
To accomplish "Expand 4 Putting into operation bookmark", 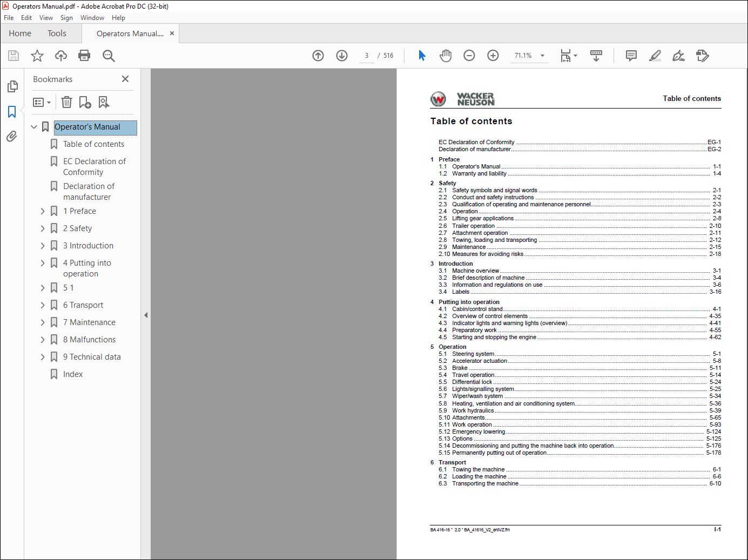I will [x=43, y=263].
